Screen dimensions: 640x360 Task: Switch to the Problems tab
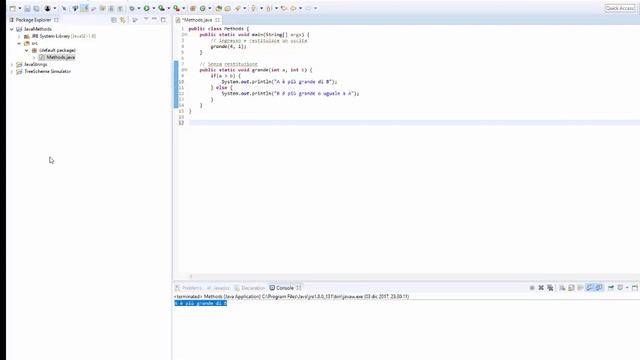click(x=189, y=288)
